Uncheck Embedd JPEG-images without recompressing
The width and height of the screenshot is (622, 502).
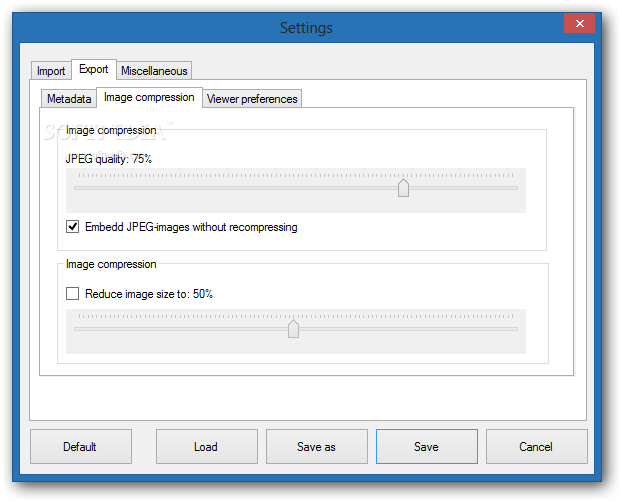[72, 227]
